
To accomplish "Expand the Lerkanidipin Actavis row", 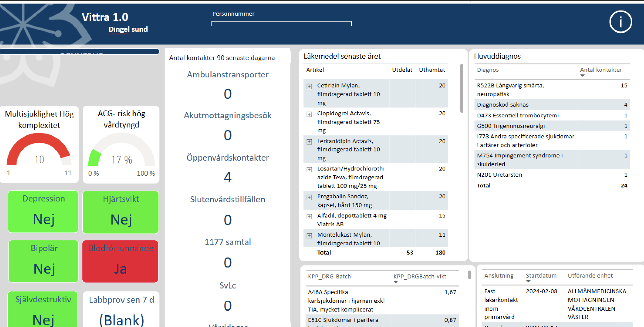I will [x=309, y=142].
